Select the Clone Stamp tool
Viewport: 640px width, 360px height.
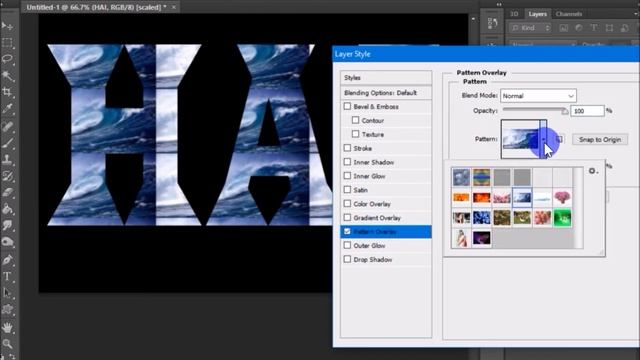tap(7, 159)
